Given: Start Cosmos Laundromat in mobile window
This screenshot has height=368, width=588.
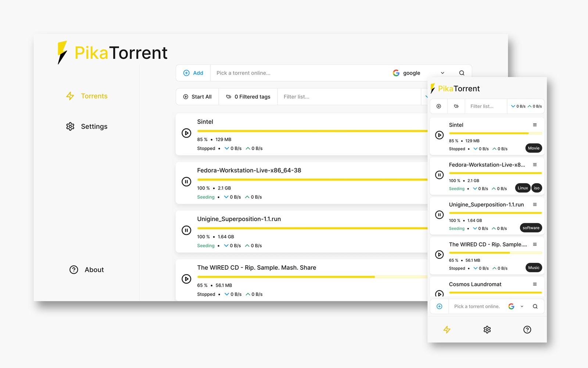Looking at the screenshot, I should coord(439,294).
